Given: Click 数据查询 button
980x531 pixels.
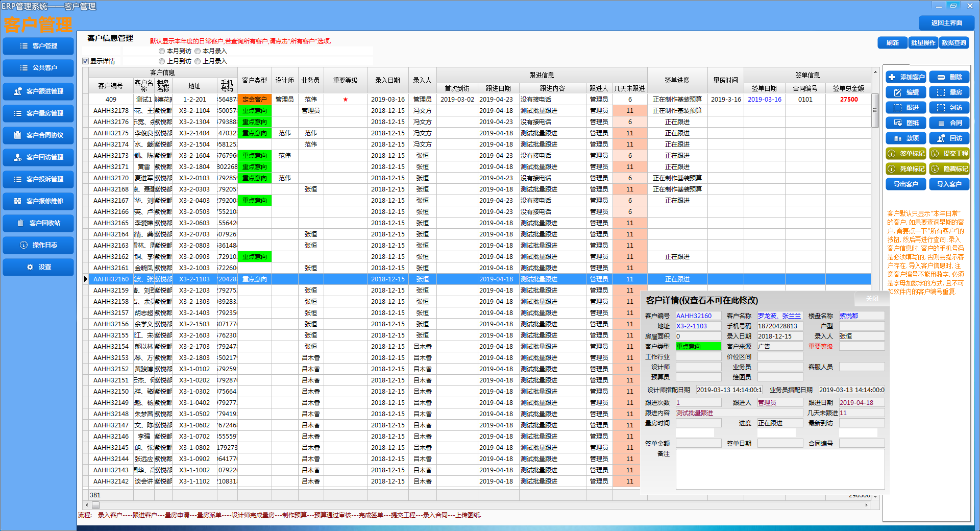Looking at the screenshot, I should point(954,43).
